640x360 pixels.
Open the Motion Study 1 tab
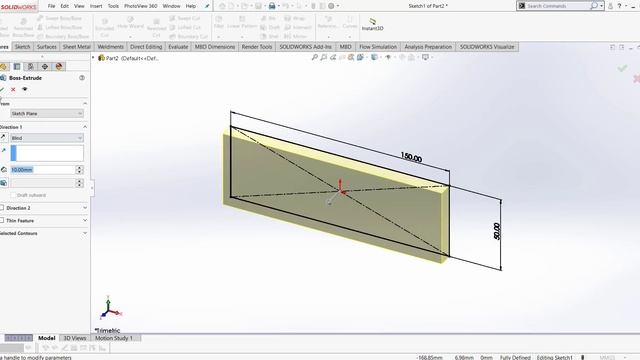[x=114, y=338]
